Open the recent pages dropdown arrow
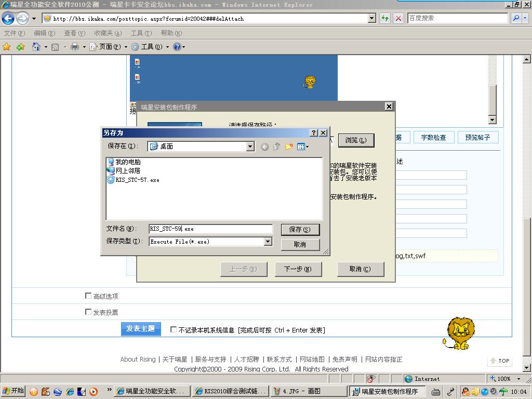 [34, 19]
